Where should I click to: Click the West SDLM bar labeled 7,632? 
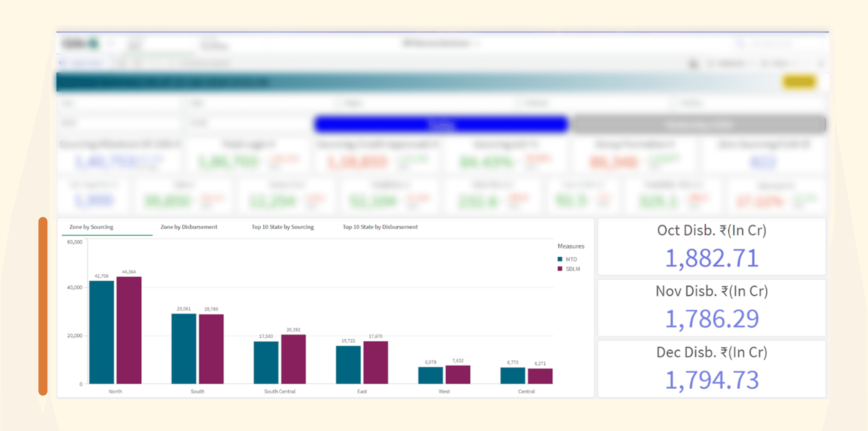pyautogui.click(x=458, y=374)
